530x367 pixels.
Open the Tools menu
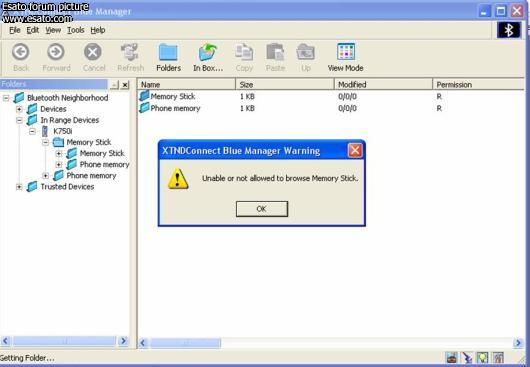click(x=76, y=30)
